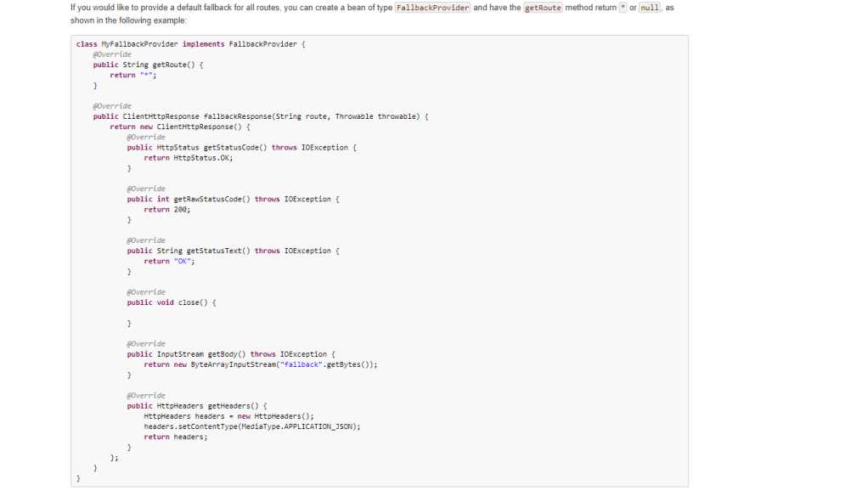This screenshot has height=491, width=868.
Task: Click the setContentType APPLICATION_JSON line
Action: (x=252, y=426)
